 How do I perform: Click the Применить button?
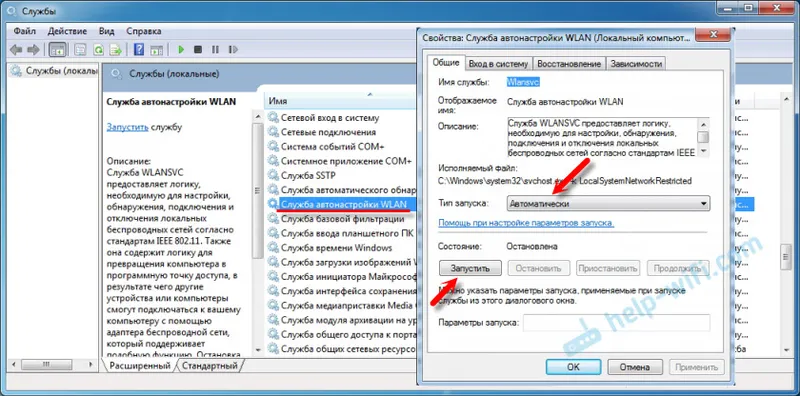(x=697, y=367)
